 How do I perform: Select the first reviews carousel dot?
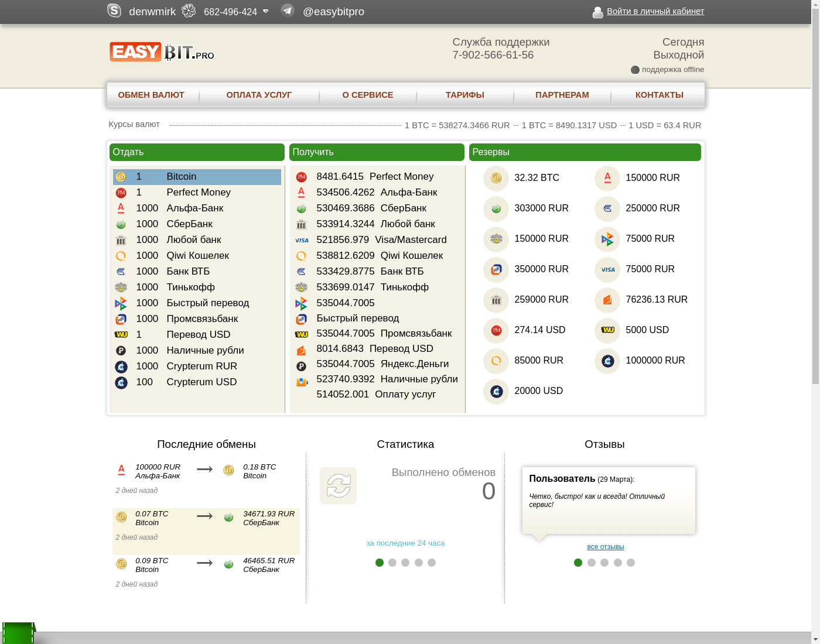click(578, 563)
